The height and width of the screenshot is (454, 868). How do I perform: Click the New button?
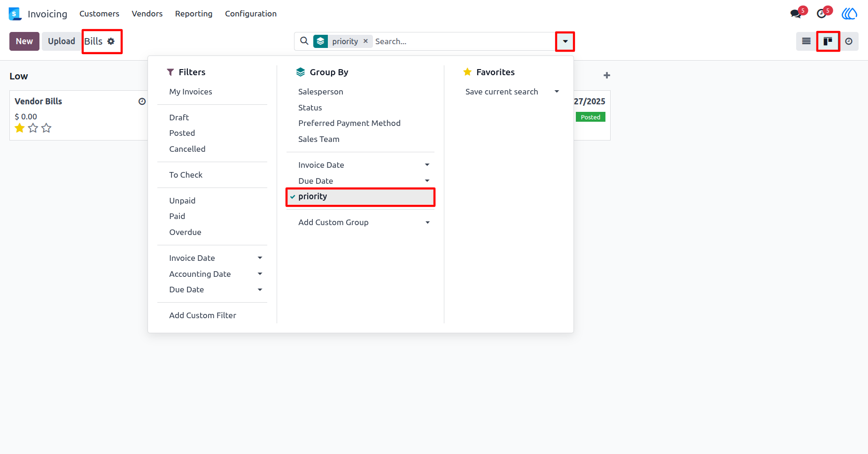[24, 41]
